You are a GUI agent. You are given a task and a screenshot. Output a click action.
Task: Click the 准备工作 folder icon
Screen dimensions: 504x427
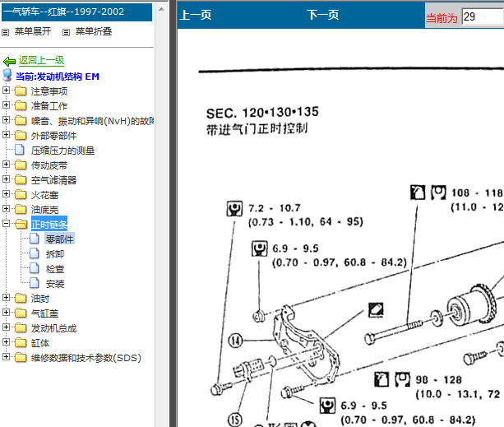coord(21,106)
